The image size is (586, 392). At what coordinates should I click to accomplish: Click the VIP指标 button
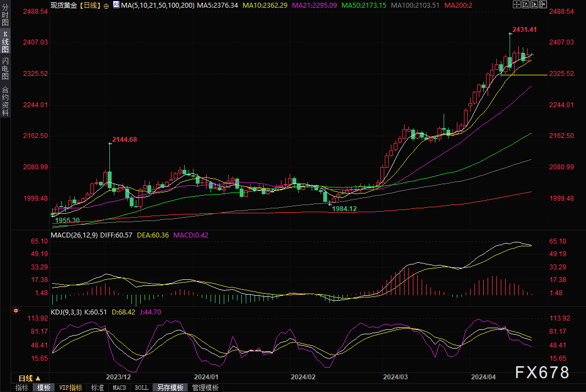[x=70, y=388]
